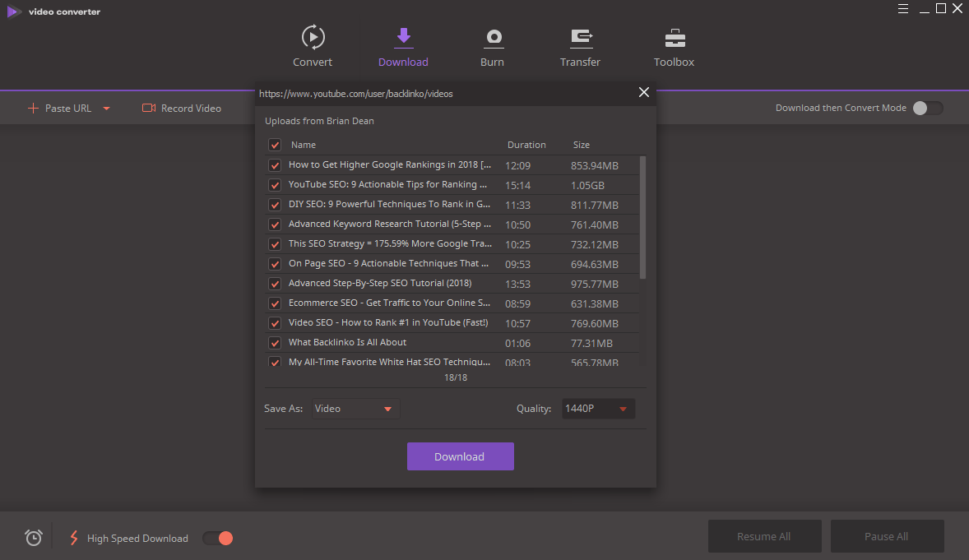Screen dimensions: 969x560
Task: Uncheck Ecommerce SEO - Get Traffic video
Action: click(275, 303)
